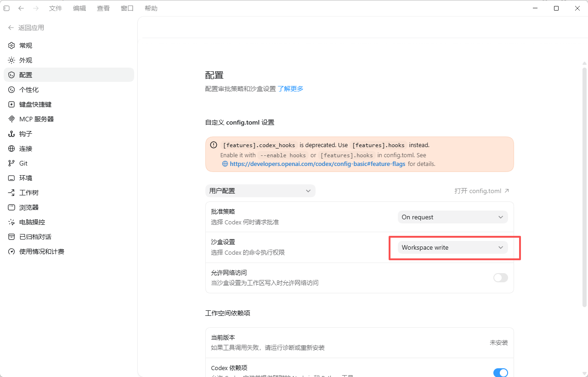The width and height of the screenshot is (588, 377).
Task: Go to 环境 environment settings
Action: point(69,178)
